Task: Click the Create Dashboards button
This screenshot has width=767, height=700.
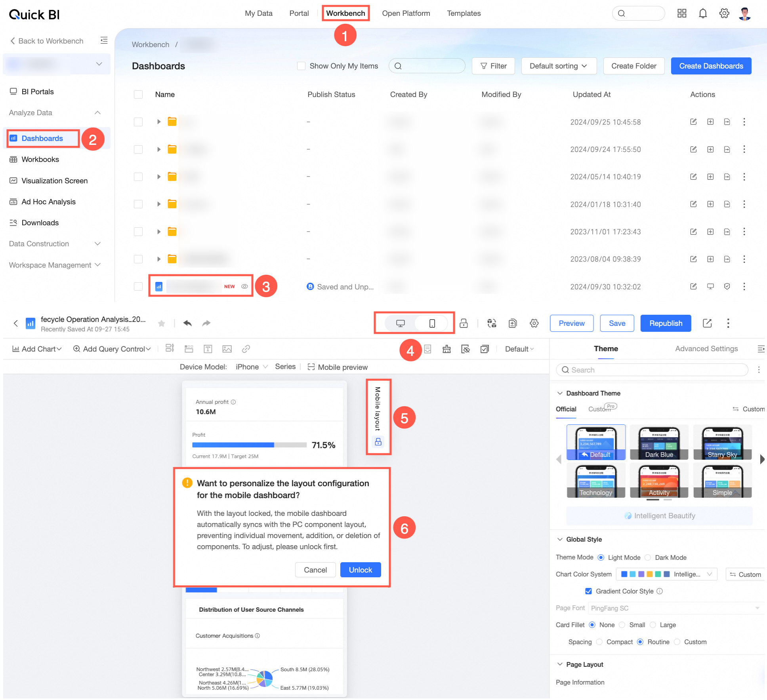Action: pyautogui.click(x=711, y=66)
